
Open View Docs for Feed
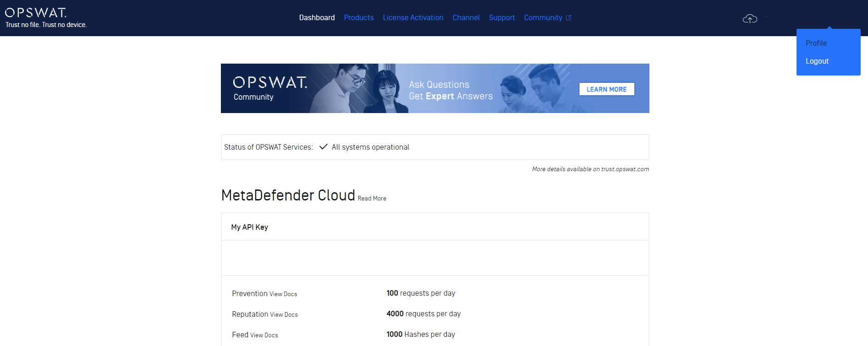pyautogui.click(x=264, y=335)
